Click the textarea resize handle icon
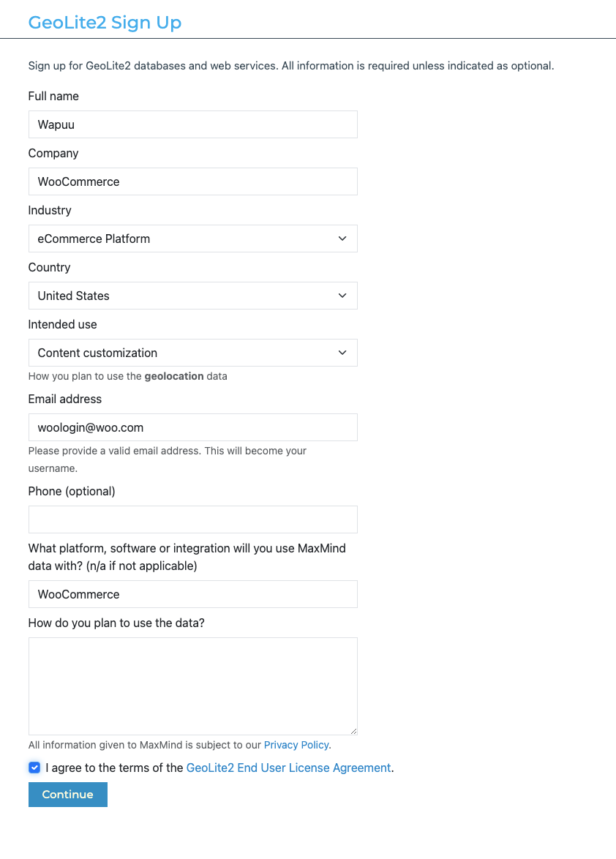This screenshot has height=859, width=616. [354, 730]
